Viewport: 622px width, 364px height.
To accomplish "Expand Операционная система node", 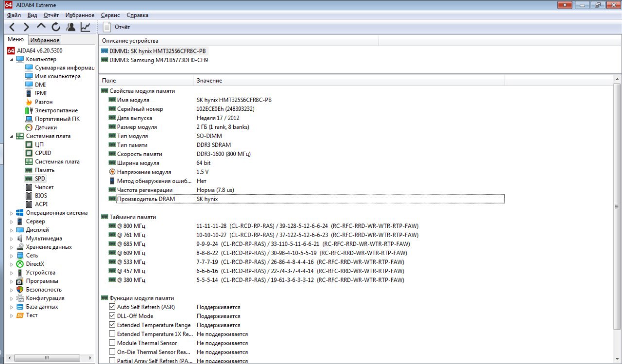I will pos(12,213).
